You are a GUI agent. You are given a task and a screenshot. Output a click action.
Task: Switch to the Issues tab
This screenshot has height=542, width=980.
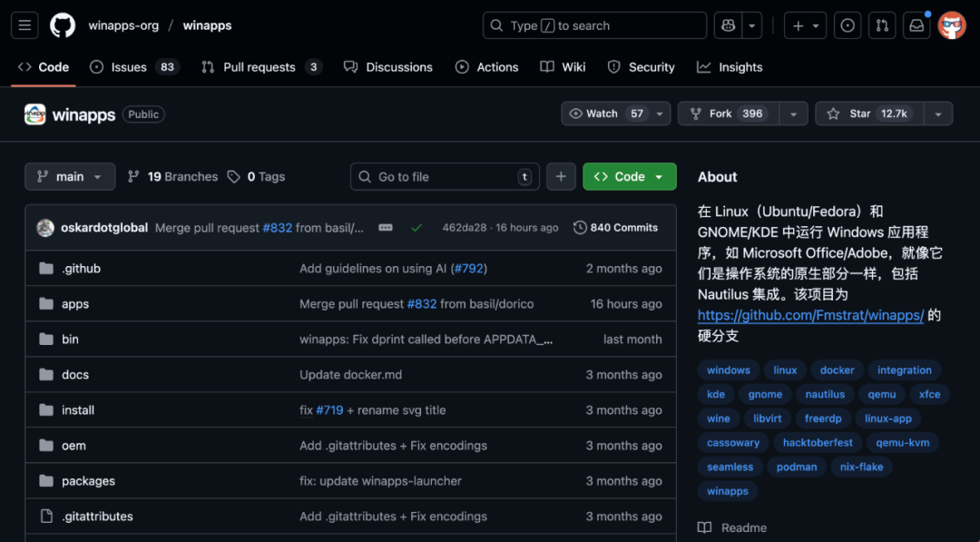(x=134, y=67)
